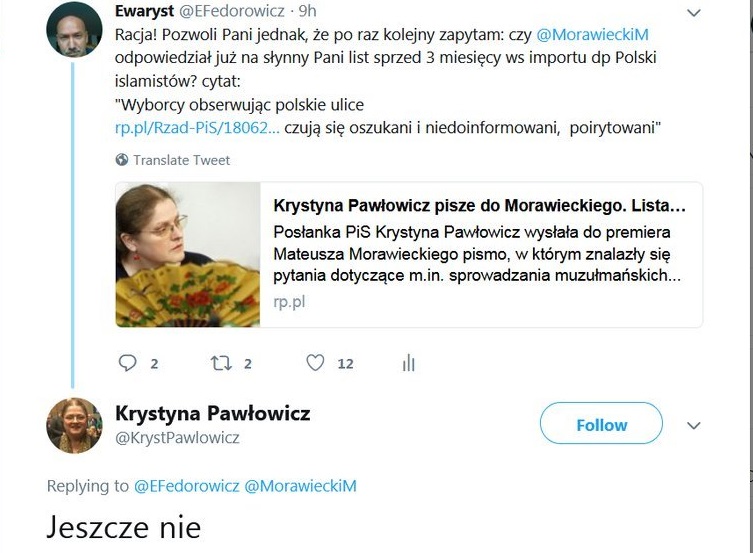Follow Krystyna Pawłowicz
This screenshot has width=753, height=553.
tap(601, 425)
